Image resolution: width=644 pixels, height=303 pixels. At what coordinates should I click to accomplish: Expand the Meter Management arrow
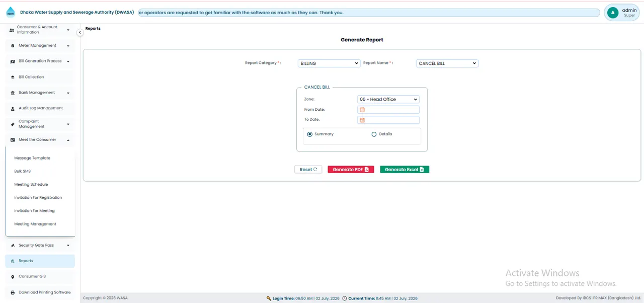[x=68, y=46]
